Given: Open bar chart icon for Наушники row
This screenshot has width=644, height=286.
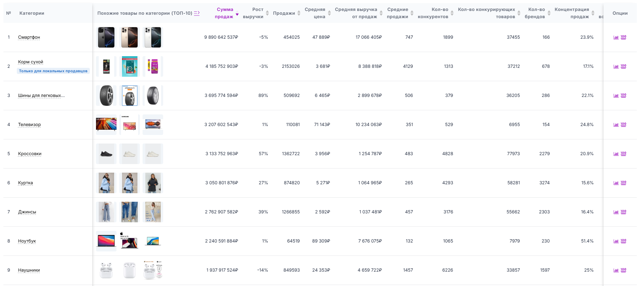Looking at the screenshot, I should pyautogui.click(x=616, y=270).
